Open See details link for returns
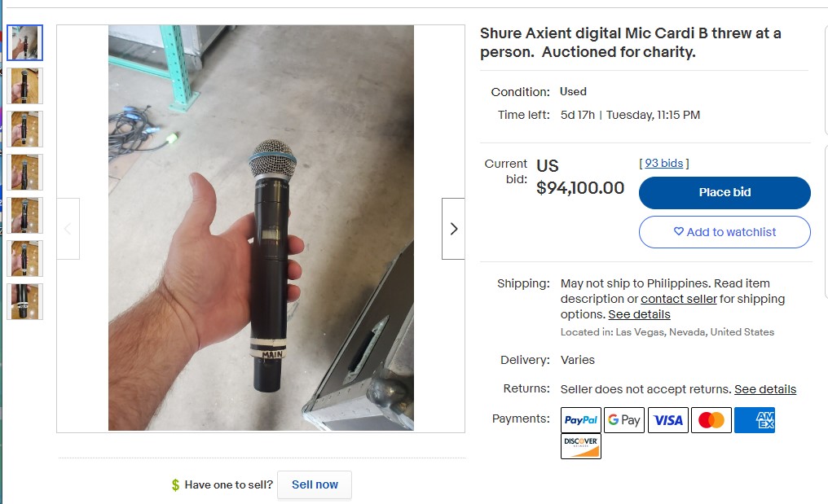Screen dimensions: 828x504 tap(765, 389)
